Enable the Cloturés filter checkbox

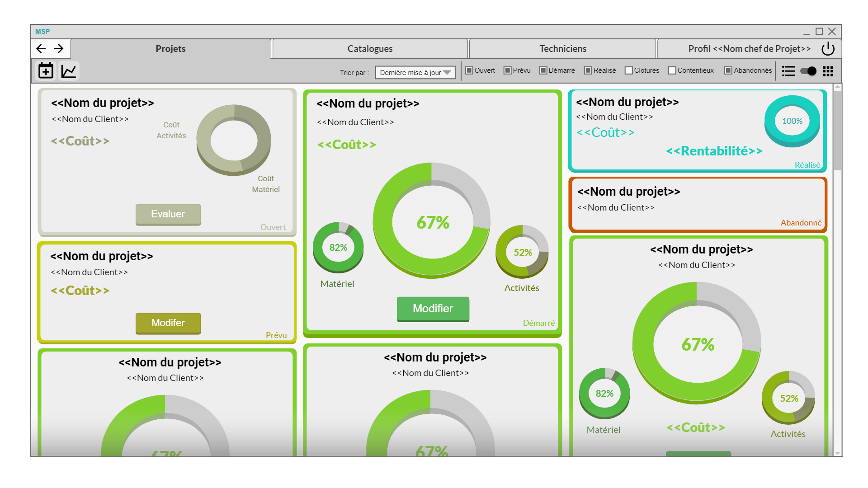tap(628, 70)
